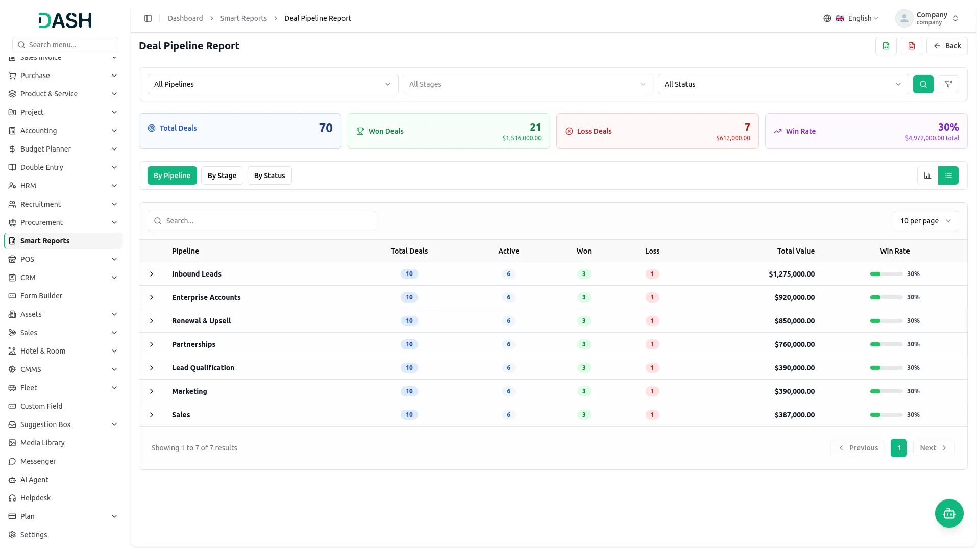The width and height of the screenshot is (980, 551).
Task: Toggle the sidebar collapse icon
Action: [148, 18]
